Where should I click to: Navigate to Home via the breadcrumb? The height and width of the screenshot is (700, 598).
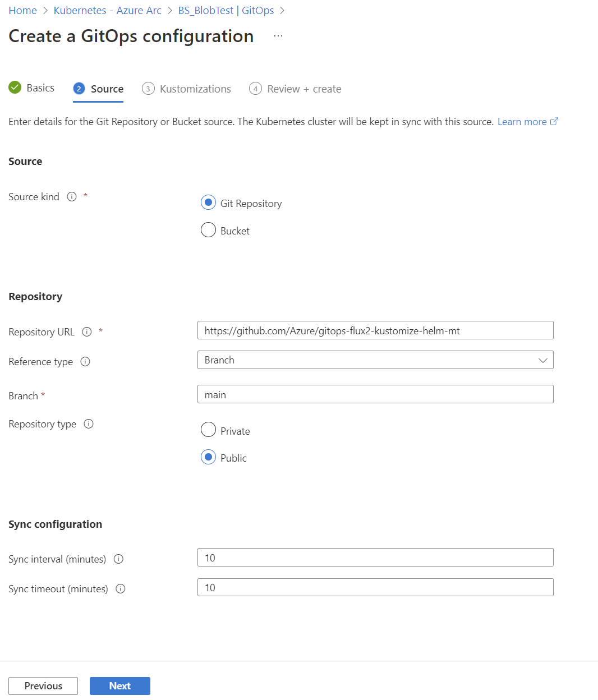coord(22,10)
